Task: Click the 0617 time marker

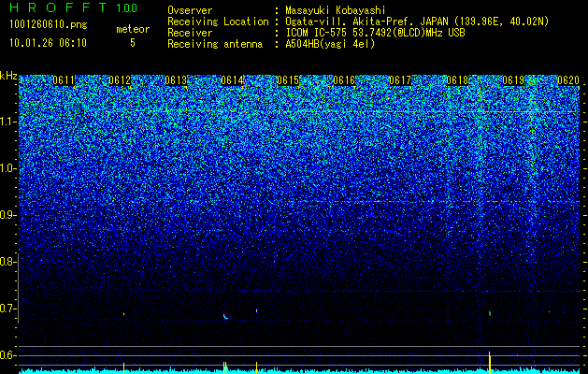Action: click(400, 80)
